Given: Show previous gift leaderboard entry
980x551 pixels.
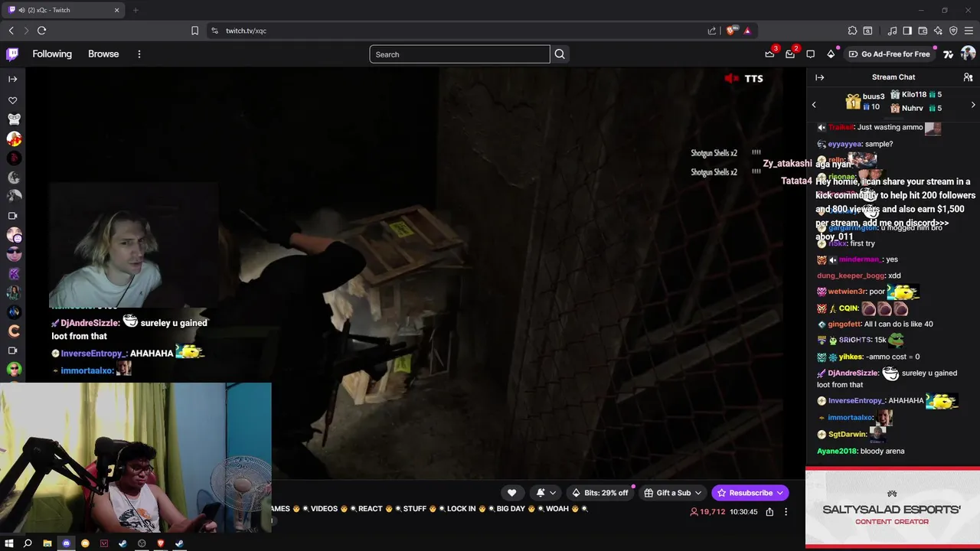Looking at the screenshot, I should [x=814, y=104].
